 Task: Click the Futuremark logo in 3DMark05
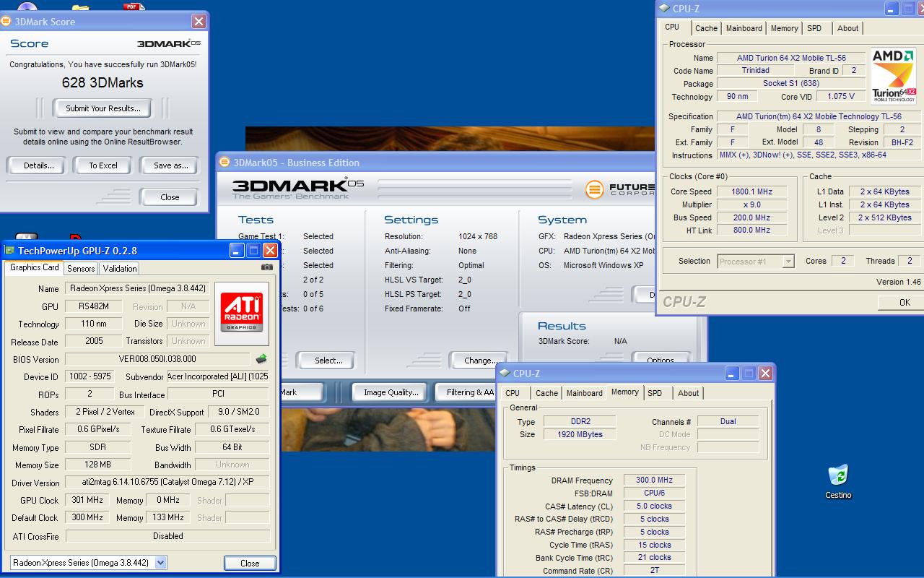click(x=620, y=189)
